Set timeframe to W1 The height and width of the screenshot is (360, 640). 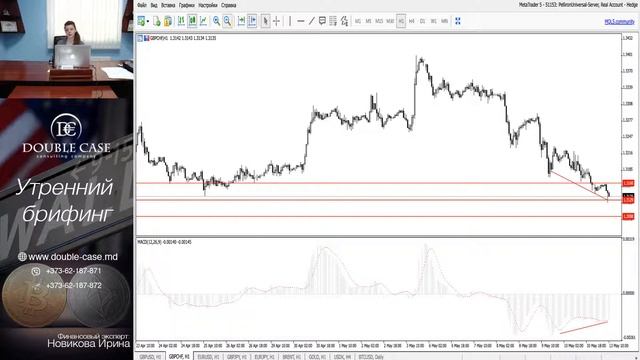[433, 21]
